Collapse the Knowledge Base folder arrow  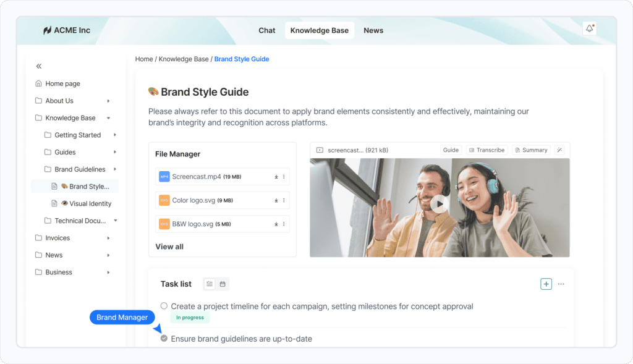click(x=108, y=118)
